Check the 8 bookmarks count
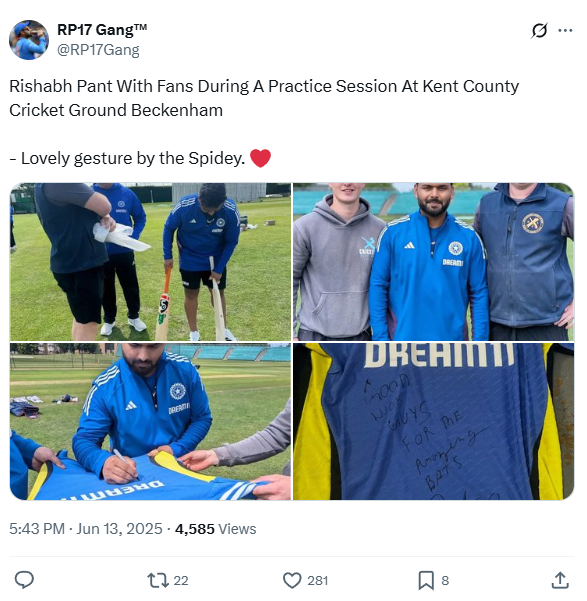 click(x=445, y=580)
